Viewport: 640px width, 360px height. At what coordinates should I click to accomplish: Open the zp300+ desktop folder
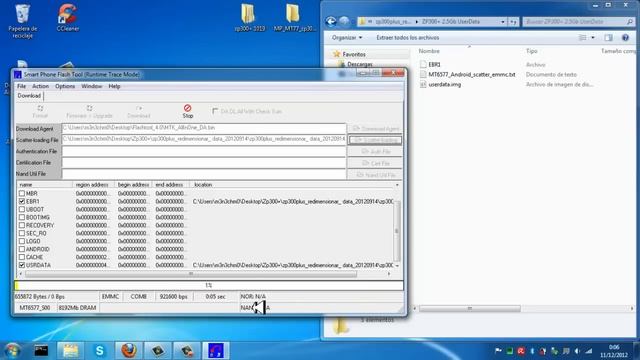tap(249, 17)
